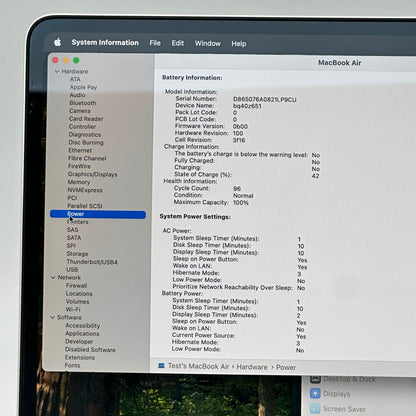Open the Window menu
This screenshot has width=416, height=416.
208,43
